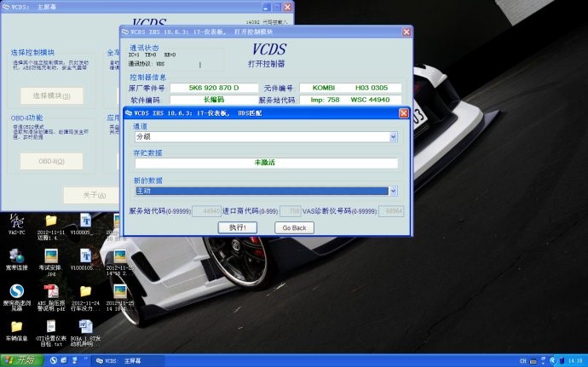Click the taskbar clock showing 14:18

(x=574, y=361)
